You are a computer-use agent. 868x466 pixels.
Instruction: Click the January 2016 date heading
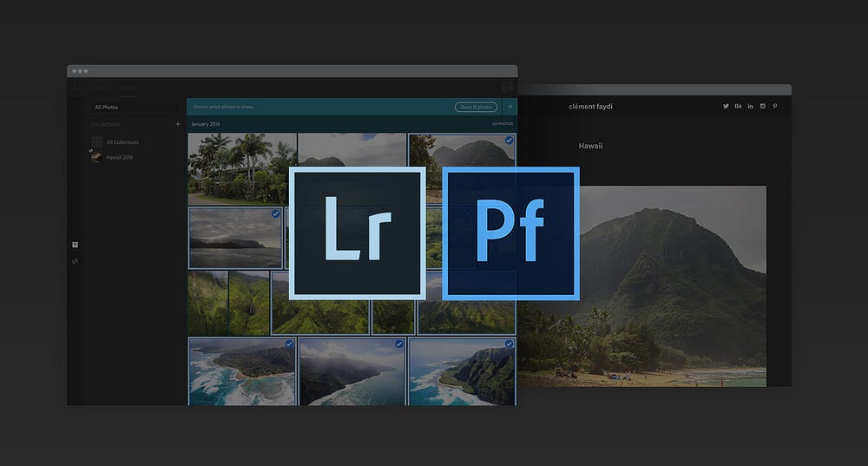[206, 124]
